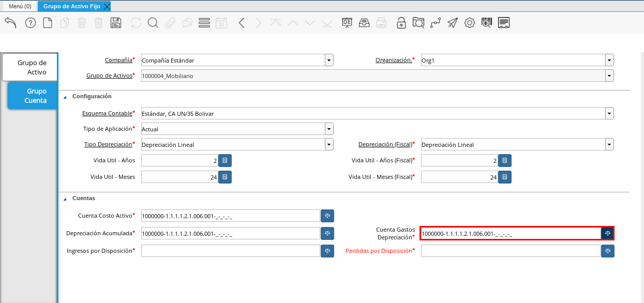Open the Tipo Depreciación dropdown
This screenshot has width=644, height=303.
[x=329, y=145]
